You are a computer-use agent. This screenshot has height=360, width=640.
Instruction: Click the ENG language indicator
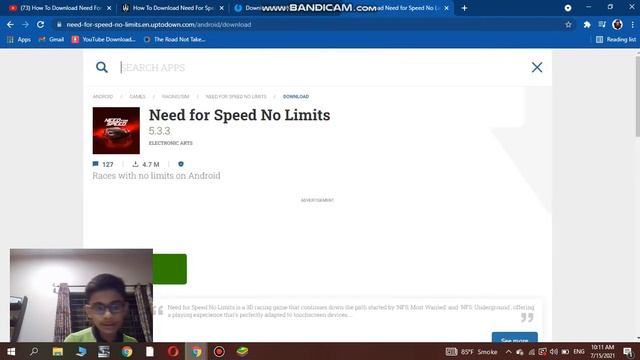[579, 351]
